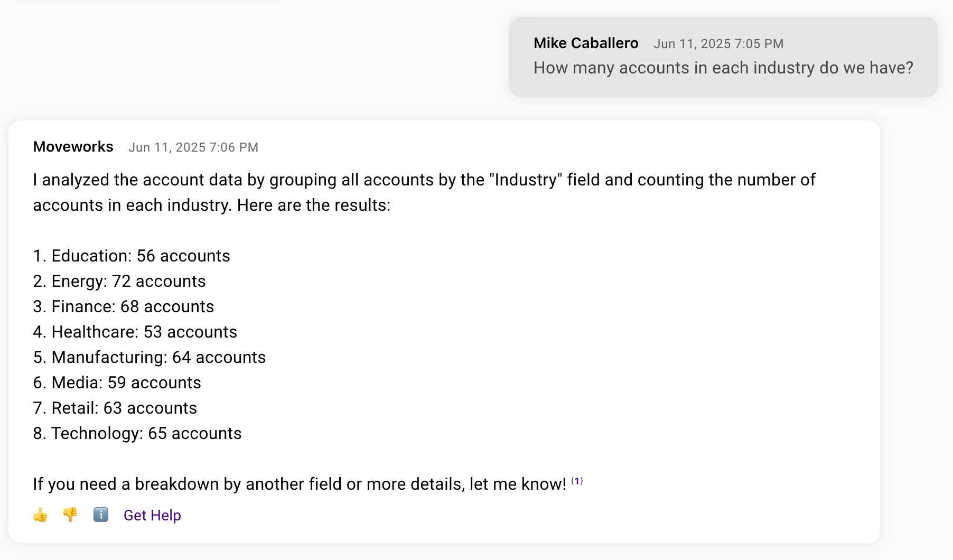Click the closing sentence about breakdown details
Screen dimensions: 953x560
pos(300,484)
